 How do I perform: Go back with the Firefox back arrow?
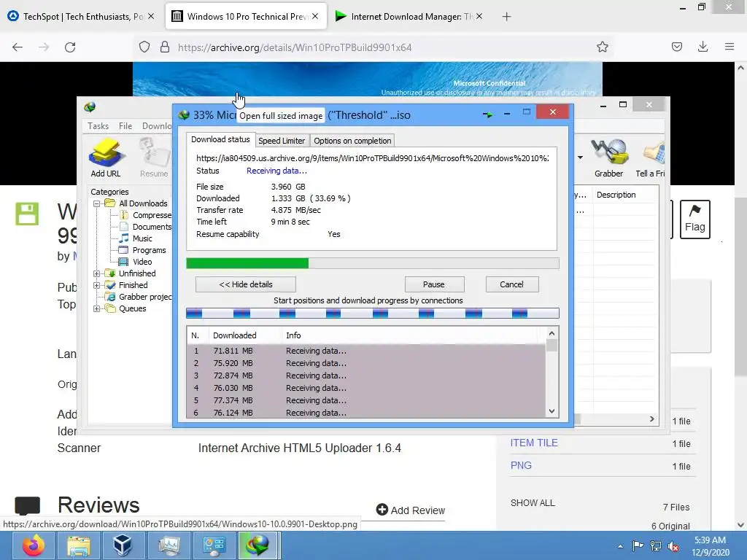(18, 47)
